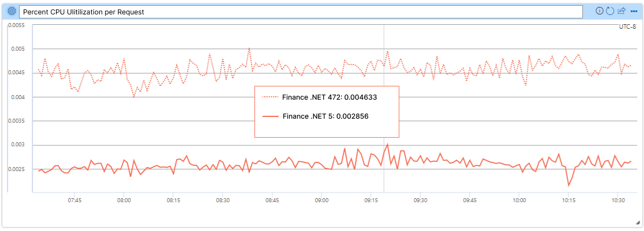Open the three-dot more options menu

634,11
